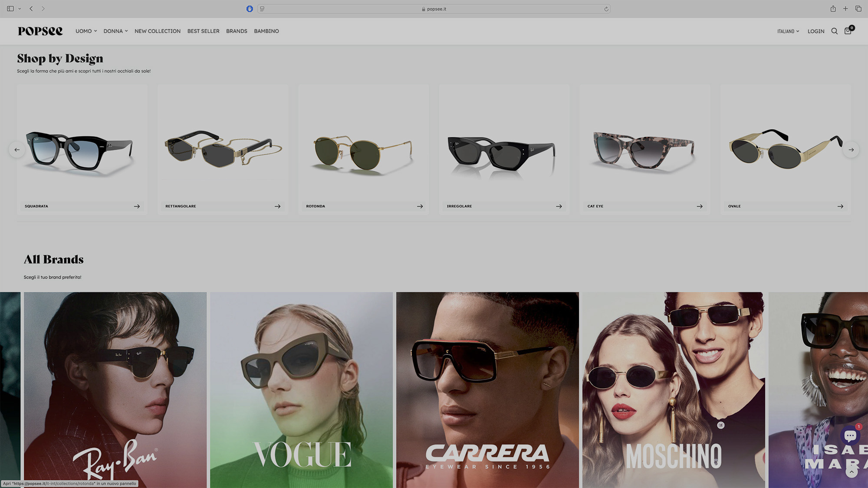
Task: Click the Safari reload page icon
Action: tap(606, 9)
